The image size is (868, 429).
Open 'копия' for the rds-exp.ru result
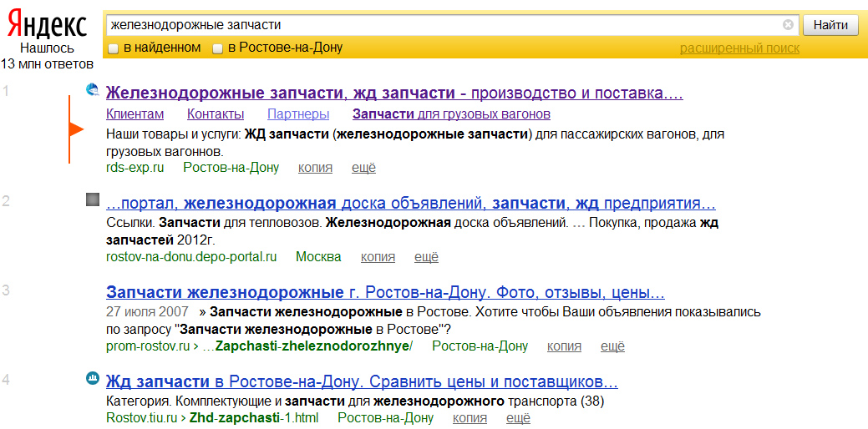(x=315, y=168)
